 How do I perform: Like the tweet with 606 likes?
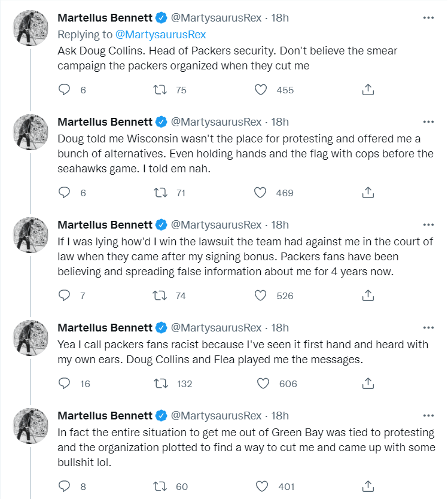(261, 384)
